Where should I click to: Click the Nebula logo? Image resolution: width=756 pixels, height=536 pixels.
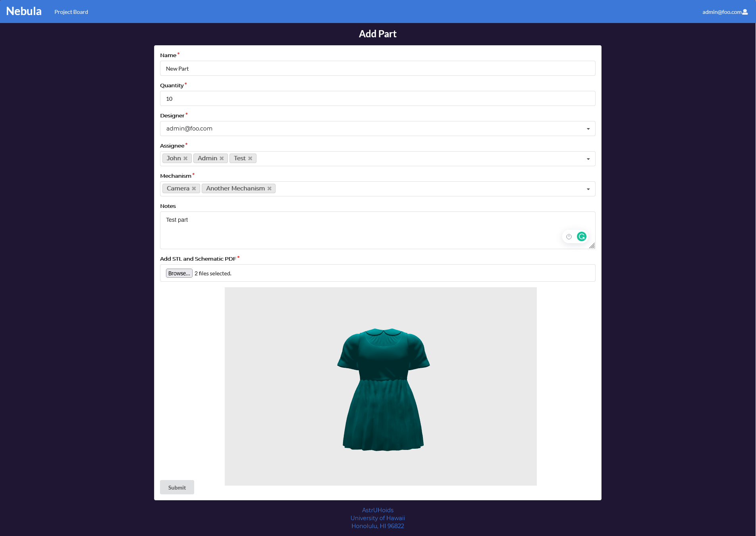[x=24, y=11]
